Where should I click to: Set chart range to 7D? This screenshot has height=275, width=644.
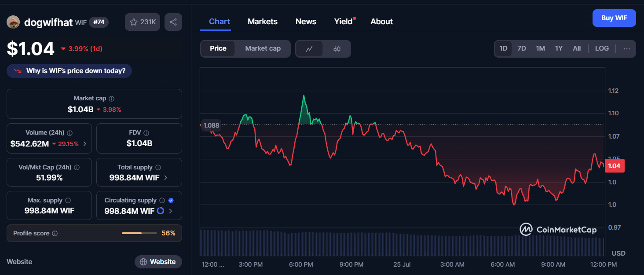pos(522,48)
